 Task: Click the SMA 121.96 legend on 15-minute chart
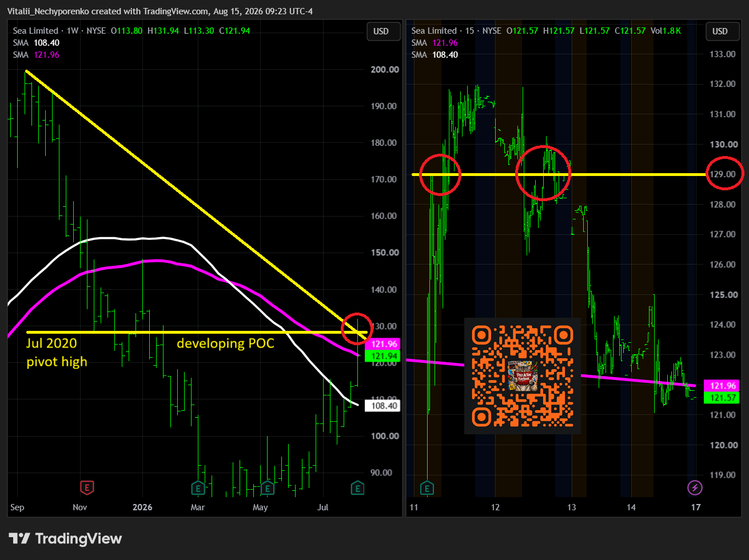[436, 43]
